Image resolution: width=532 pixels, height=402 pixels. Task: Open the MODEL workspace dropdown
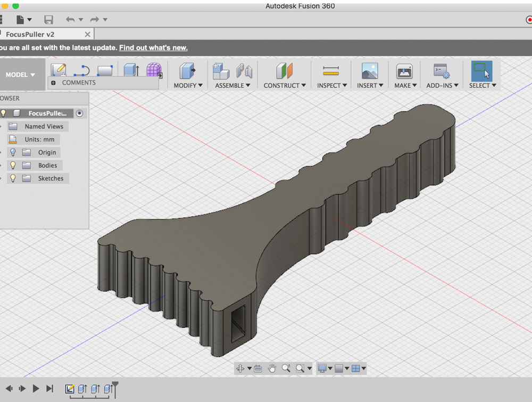pyautogui.click(x=20, y=75)
